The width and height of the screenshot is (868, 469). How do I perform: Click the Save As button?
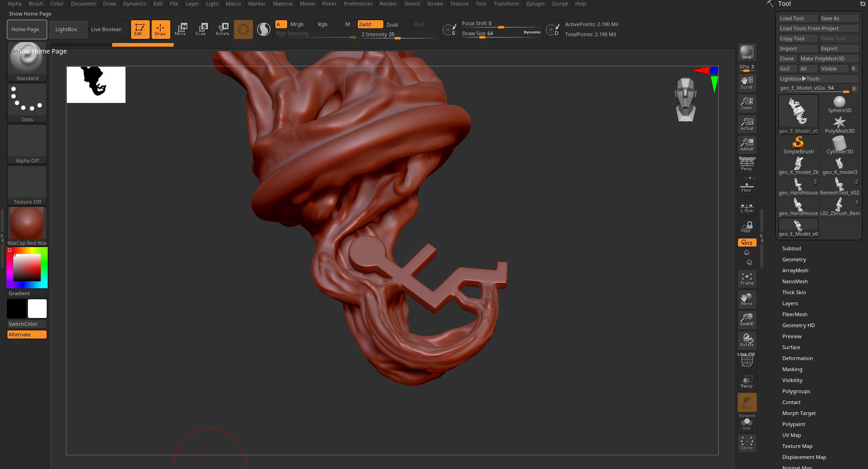839,18
